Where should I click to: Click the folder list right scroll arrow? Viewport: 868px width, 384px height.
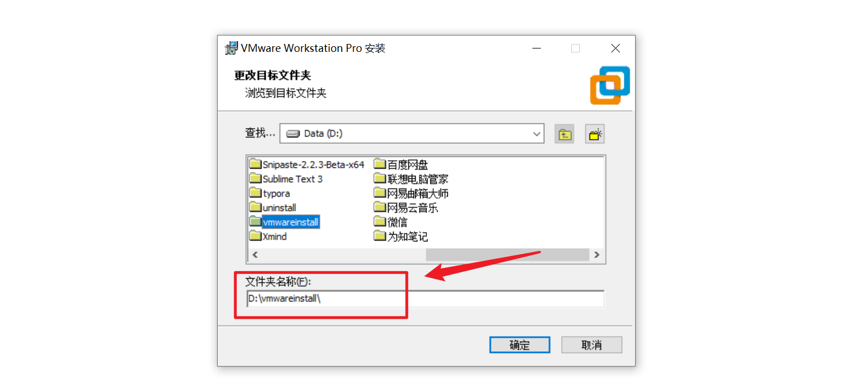pyautogui.click(x=597, y=255)
